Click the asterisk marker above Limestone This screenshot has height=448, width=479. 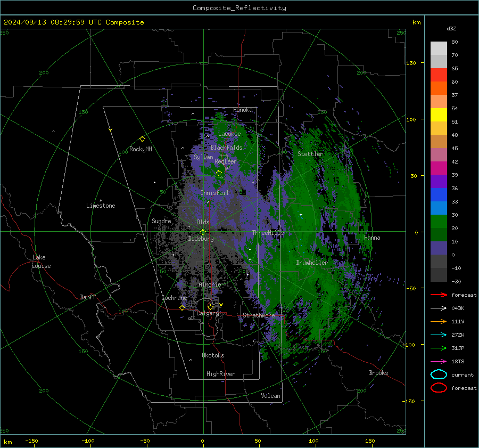[x=101, y=201]
